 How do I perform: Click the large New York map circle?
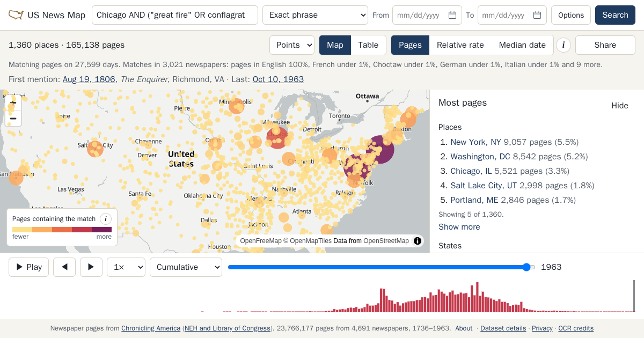[380, 149]
